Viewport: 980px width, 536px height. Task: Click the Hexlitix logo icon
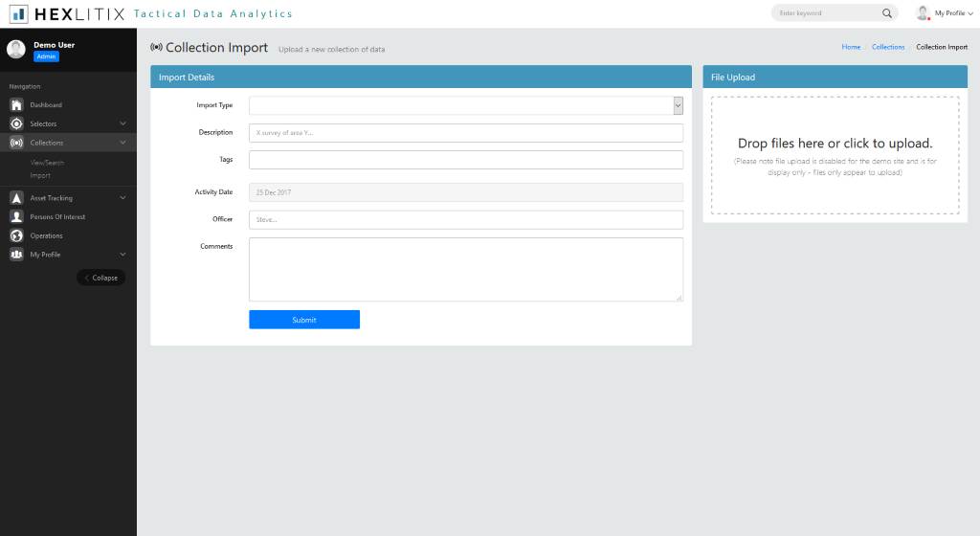point(18,14)
